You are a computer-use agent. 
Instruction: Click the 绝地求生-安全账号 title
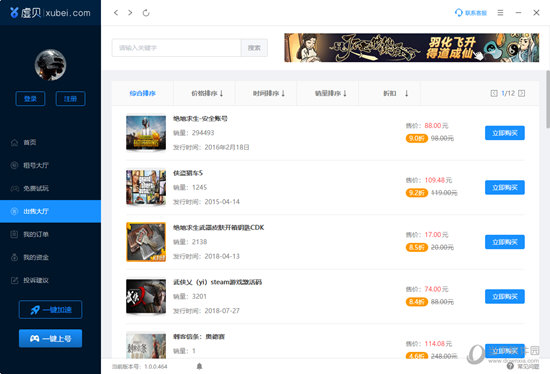[x=200, y=119]
